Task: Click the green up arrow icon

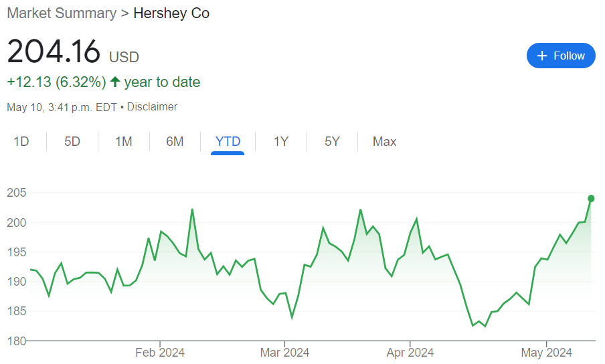Action: point(115,82)
